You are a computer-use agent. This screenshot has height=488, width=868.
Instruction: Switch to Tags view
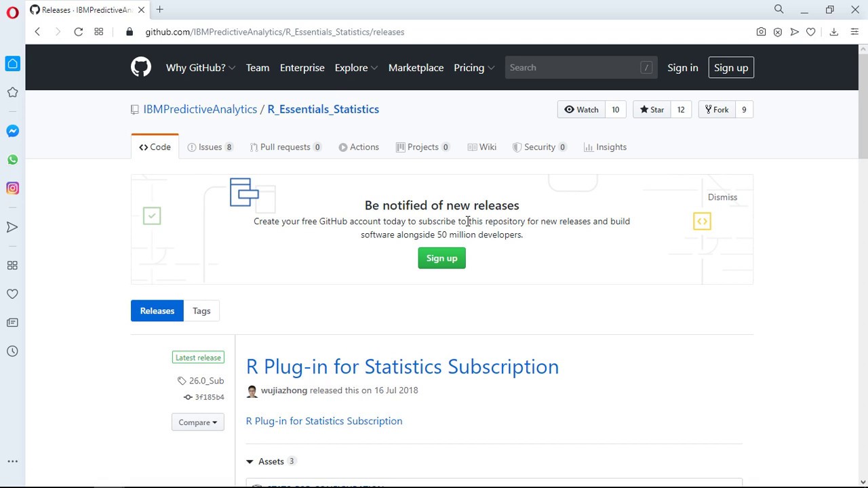pos(201,311)
